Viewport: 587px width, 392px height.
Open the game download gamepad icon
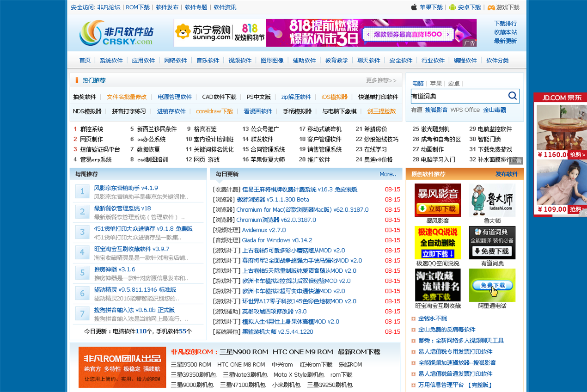coord(491,7)
